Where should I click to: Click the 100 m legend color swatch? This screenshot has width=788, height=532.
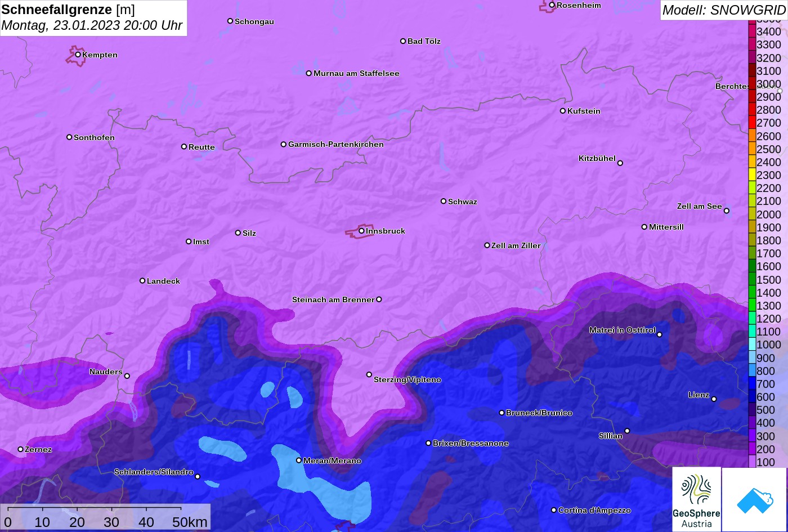click(752, 462)
